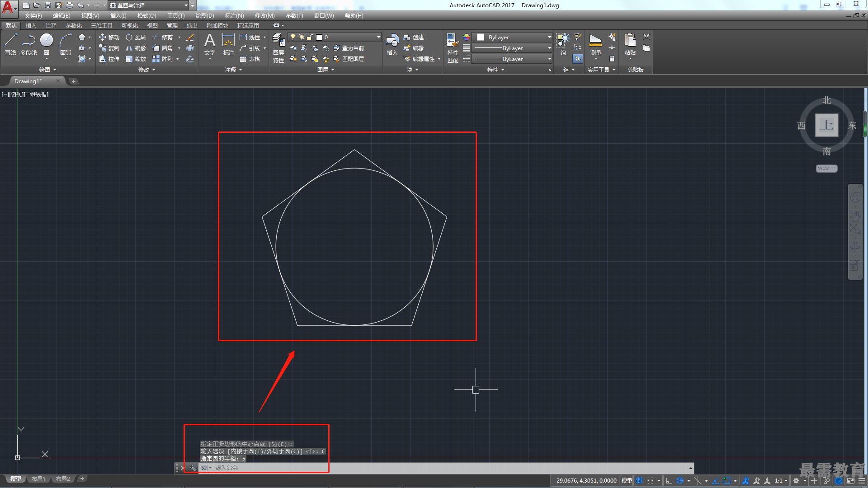Click the 创建 block button
This screenshot has width=868, height=488.
(414, 37)
